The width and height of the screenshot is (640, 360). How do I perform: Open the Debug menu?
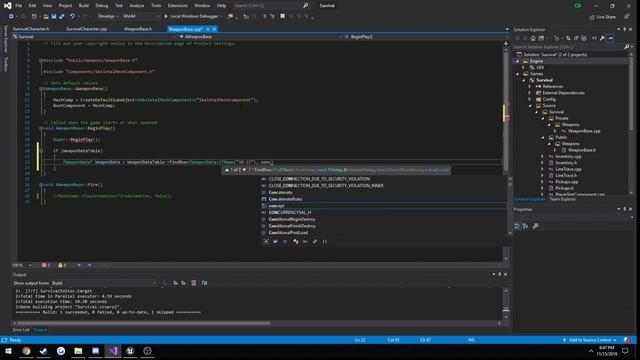click(x=102, y=6)
